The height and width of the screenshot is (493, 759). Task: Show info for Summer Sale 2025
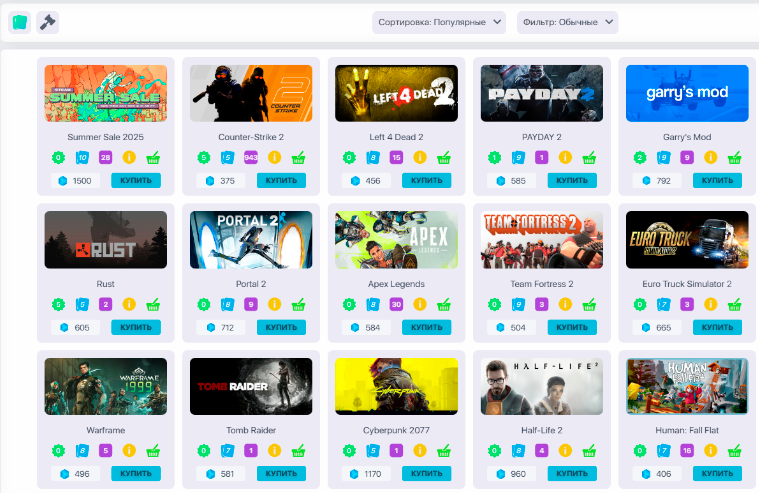coord(129,157)
